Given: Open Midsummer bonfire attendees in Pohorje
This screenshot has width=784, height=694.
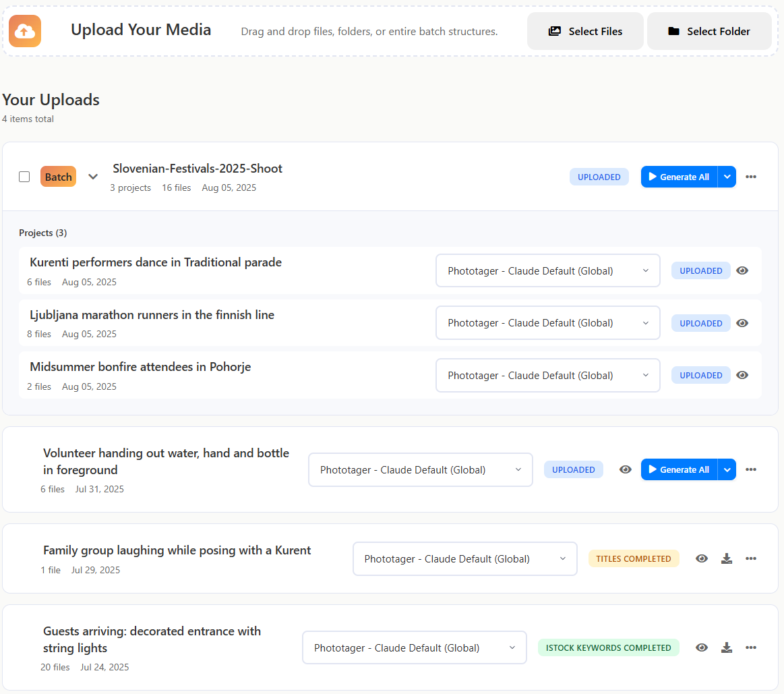Looking at the screenshot, I should 140,367.
